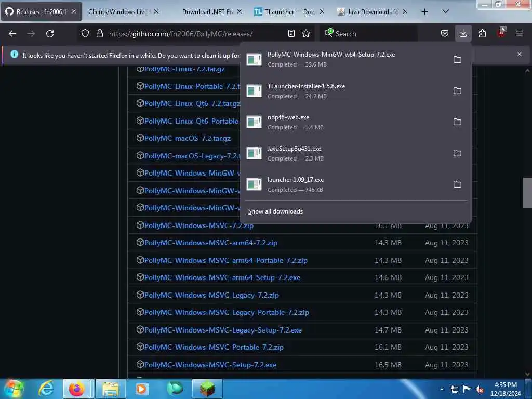The image size is (532, 399).
Task: Toggle reader view in address bar
Action: 291,33
